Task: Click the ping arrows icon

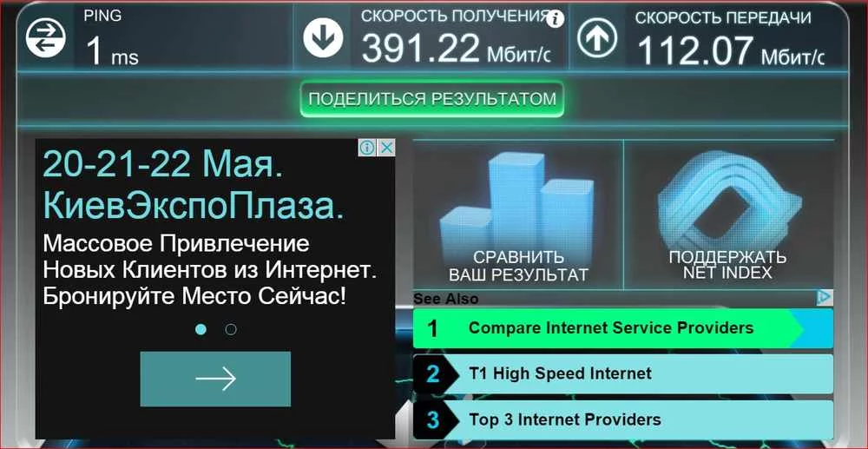Action: (46, 37)
